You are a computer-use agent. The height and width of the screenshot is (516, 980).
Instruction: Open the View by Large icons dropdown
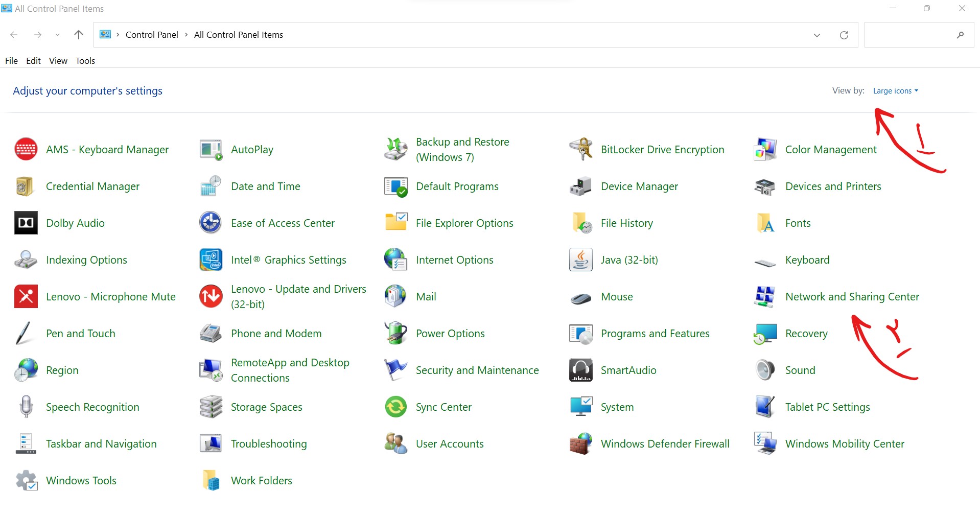895,91
